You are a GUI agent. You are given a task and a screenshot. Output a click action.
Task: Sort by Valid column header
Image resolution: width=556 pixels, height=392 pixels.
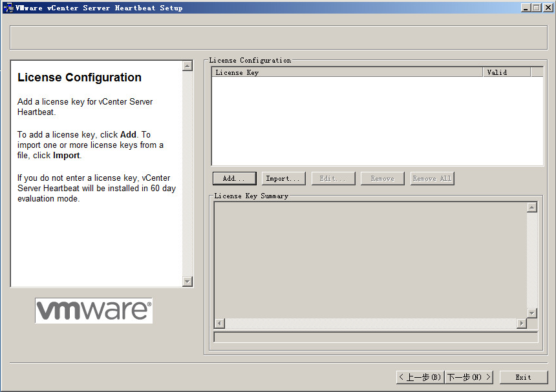[506, 72]
